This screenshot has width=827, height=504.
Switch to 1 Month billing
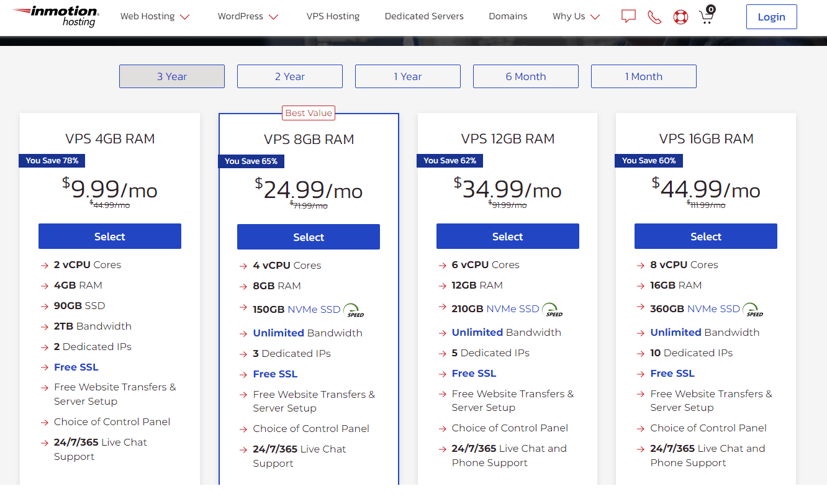click(x=643, y=76)
